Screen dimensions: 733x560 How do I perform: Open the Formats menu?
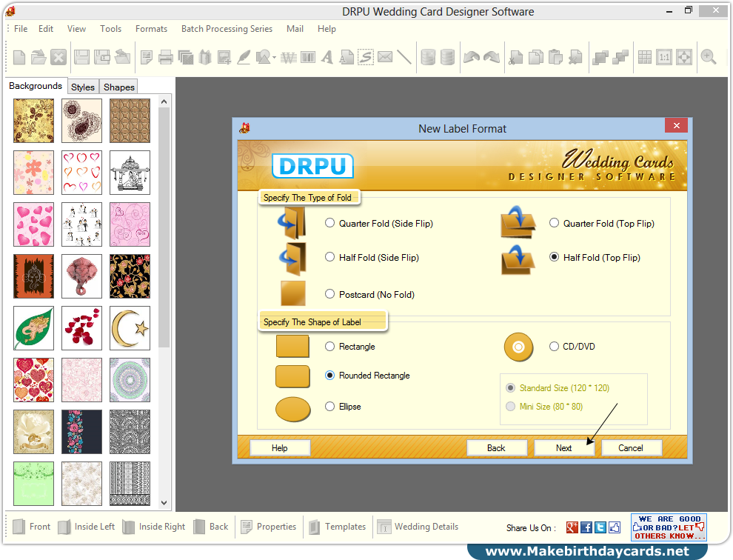coord(151,29)
